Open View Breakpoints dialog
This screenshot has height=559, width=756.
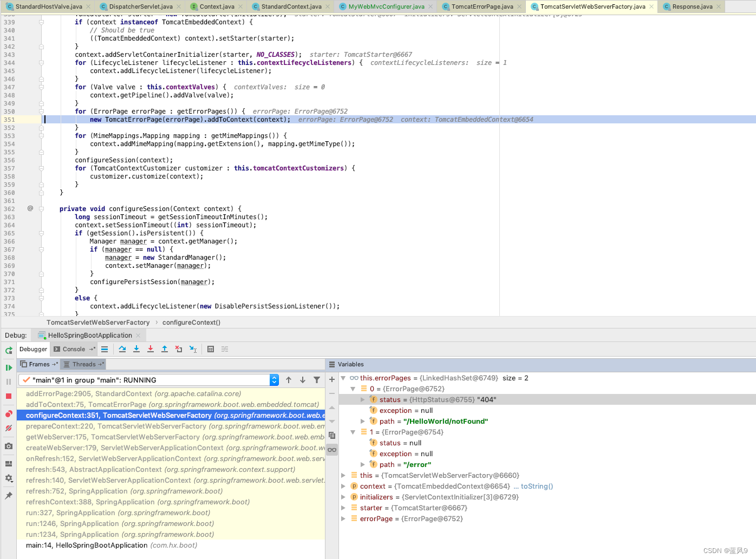9,414
